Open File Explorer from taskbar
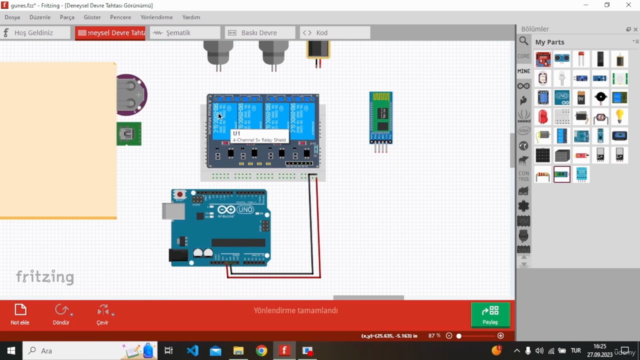 click(238, 351)
